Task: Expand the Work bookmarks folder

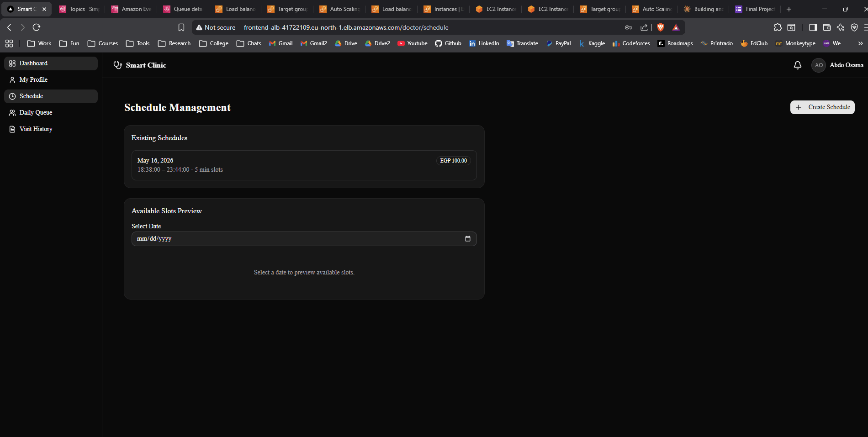Action: click(39, 43)
